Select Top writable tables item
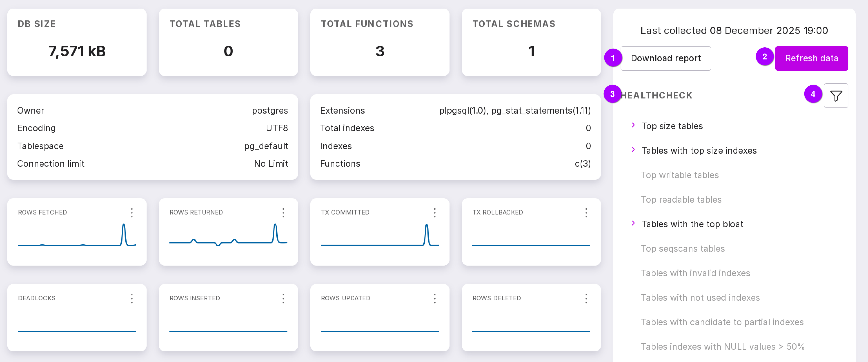868x362 pixels. 680,175
